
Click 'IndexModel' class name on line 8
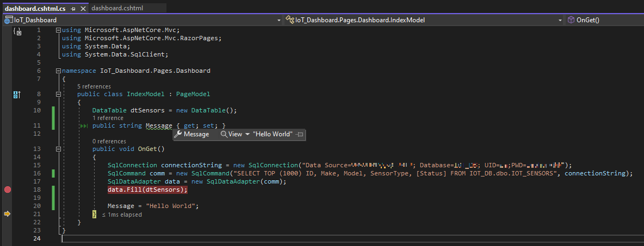[x=145, y=94]
